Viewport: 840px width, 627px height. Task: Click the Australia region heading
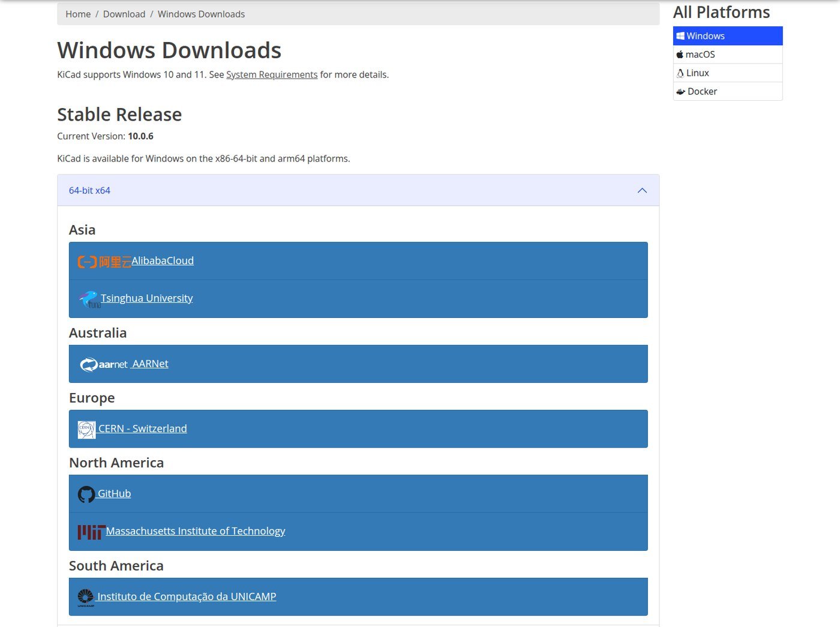98,333
